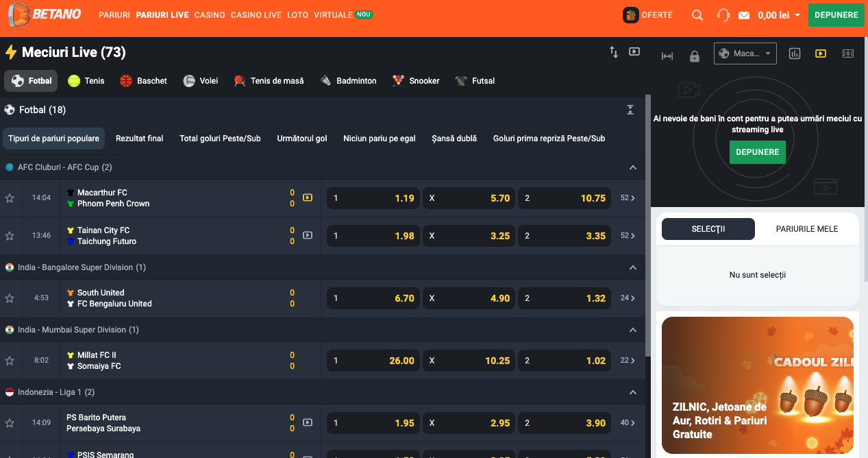The width and height of the screenshot is (868, 458).
Task: Collapse India - Bangalore Super Division league
Action: click(633, 267)
